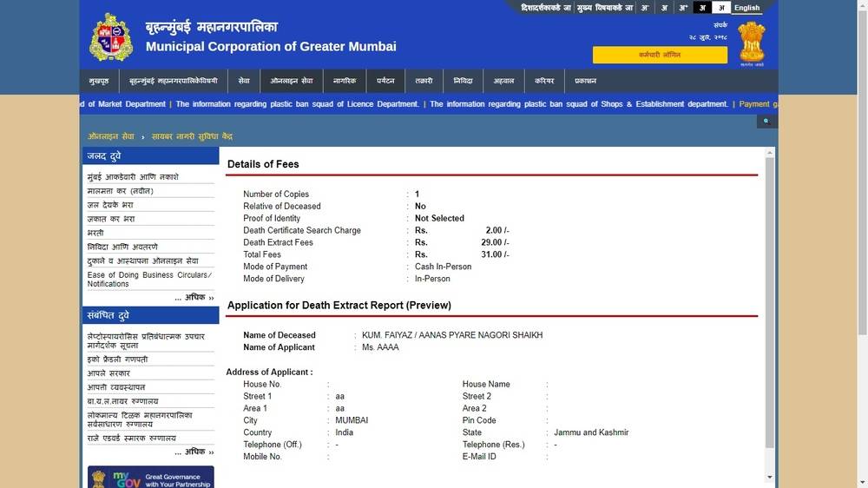This screenshot has width=868, height=488.
Task: Open the करियर menu item
Action: tap(544, 81)
